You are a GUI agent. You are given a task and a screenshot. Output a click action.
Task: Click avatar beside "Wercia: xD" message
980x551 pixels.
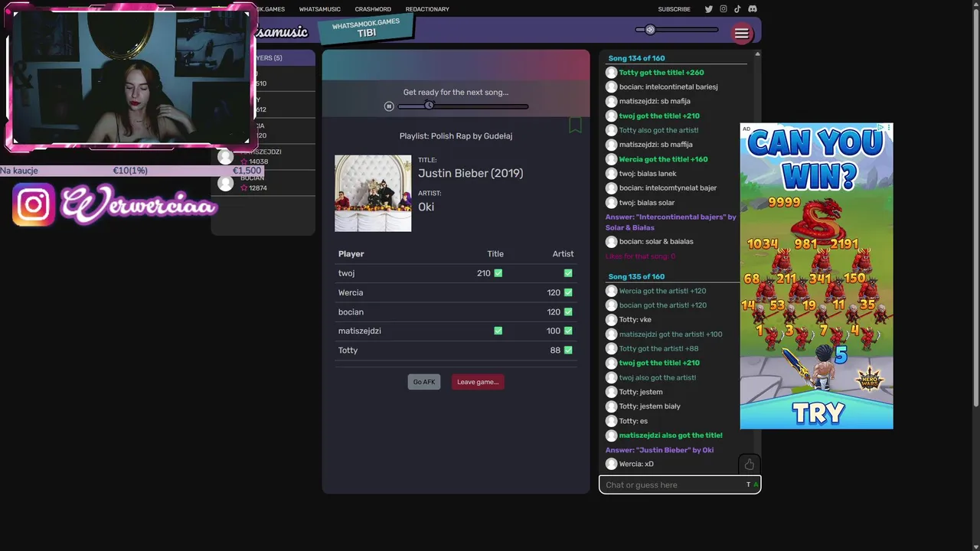(x=611, y=464)
